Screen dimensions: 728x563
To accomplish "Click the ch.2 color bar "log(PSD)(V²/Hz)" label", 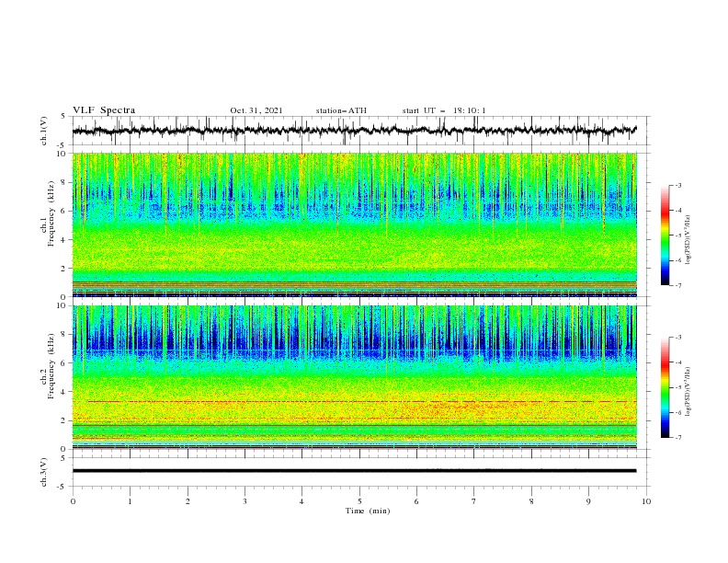I will [x=688, y=392].
